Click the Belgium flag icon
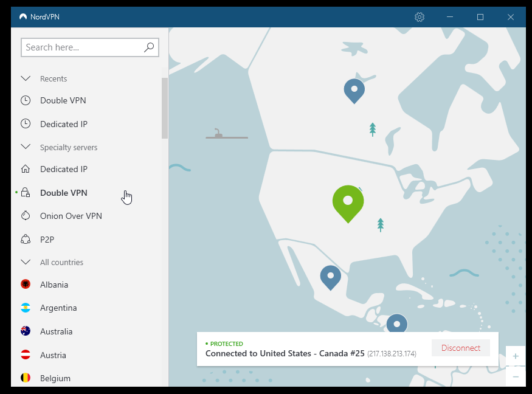Screen dimensions: 532x394 (26, 378)
